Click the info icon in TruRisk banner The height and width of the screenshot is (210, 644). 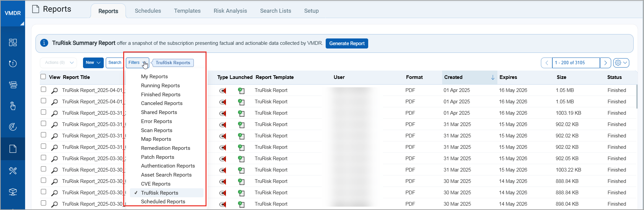pyautogui.click(x=44, y=43)
